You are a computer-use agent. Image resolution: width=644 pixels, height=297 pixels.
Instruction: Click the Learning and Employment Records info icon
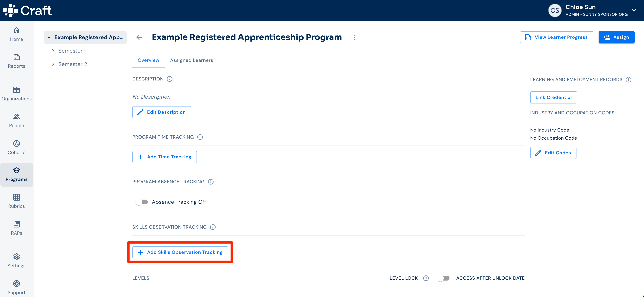[x=629, y=79]
